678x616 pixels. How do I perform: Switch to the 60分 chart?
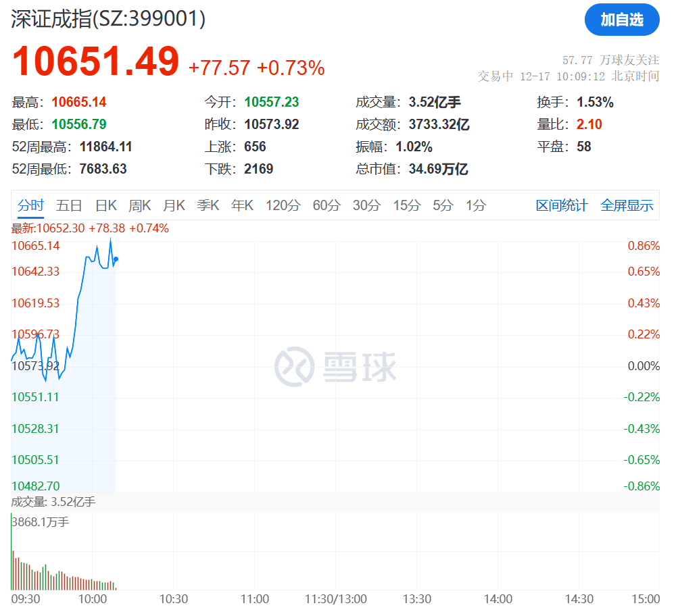coord(326,205)
